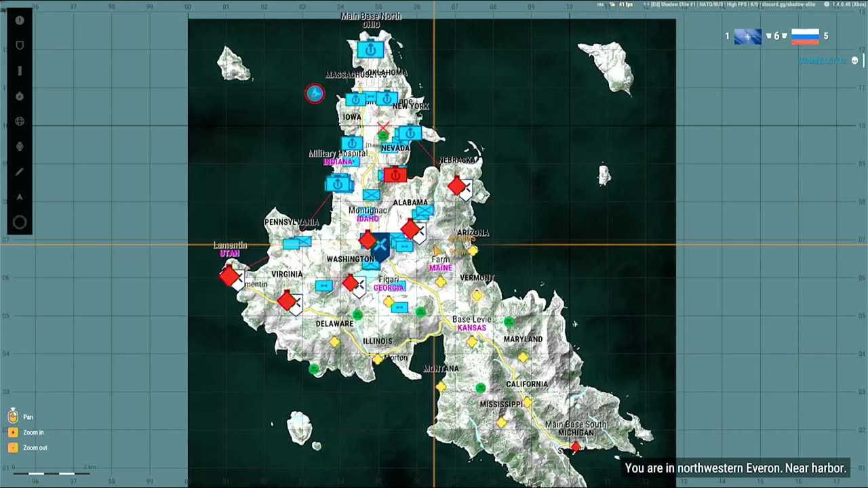This screenshot has width=868, height=488.
Task: Select the stacked blue anchor marker below INDIANA
Action: point(338,183)
